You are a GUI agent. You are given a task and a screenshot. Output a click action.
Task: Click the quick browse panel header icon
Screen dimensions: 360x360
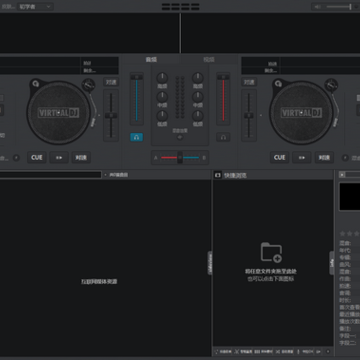[x=218, y=175]
